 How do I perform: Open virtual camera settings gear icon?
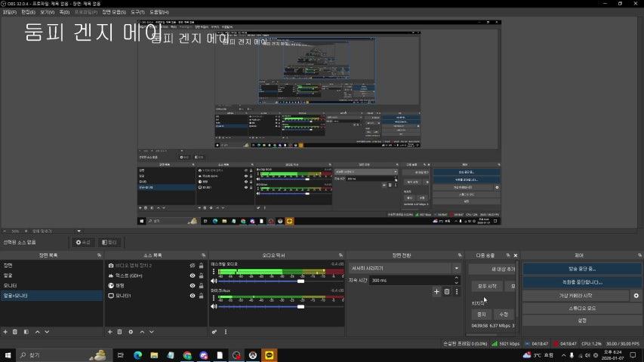tap(636, 296)
